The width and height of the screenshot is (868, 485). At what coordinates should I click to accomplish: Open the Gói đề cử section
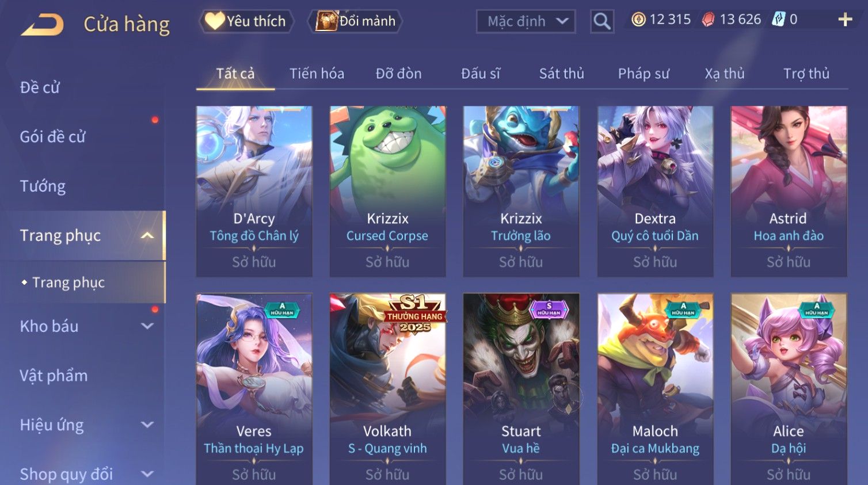click(x=52, y=137)
